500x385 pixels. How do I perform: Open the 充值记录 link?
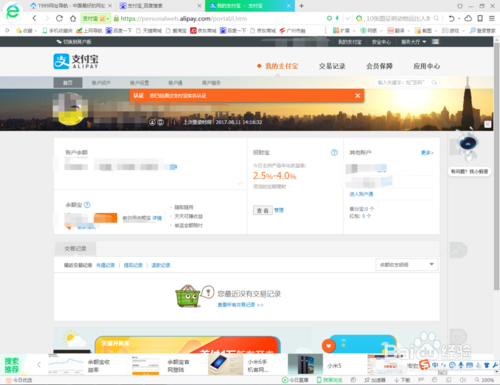coord(105,265)
